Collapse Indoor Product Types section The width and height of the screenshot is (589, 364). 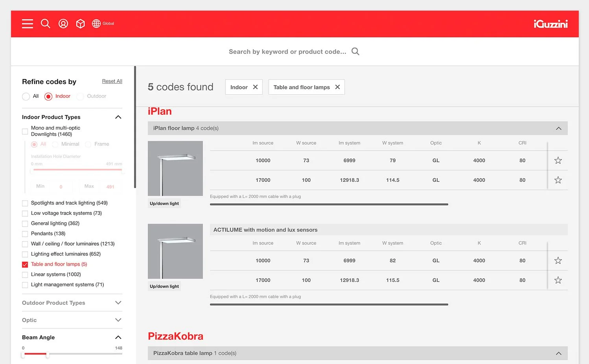[x=118, y=117]
